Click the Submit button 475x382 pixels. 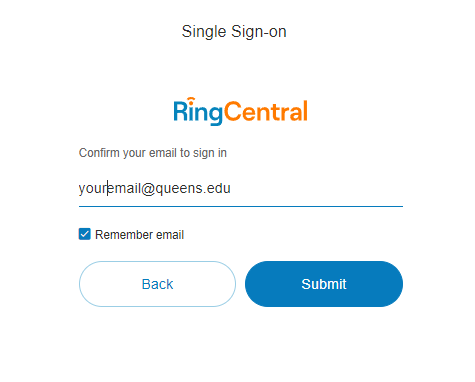(324, 284)
